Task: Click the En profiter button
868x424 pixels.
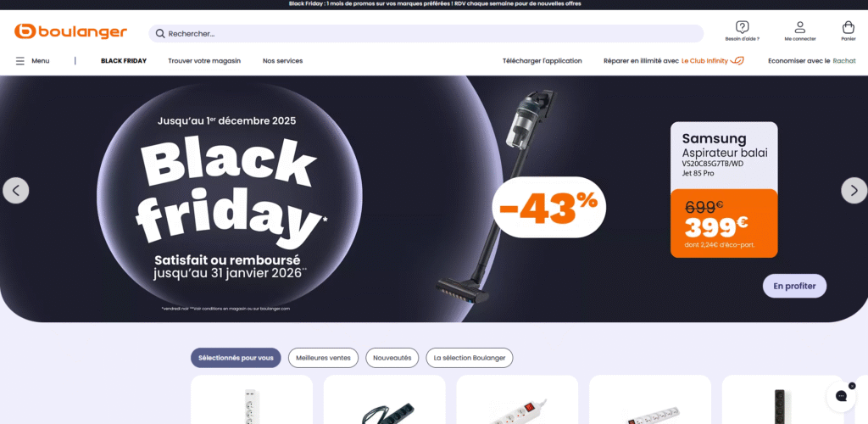Action: (794, 286)
